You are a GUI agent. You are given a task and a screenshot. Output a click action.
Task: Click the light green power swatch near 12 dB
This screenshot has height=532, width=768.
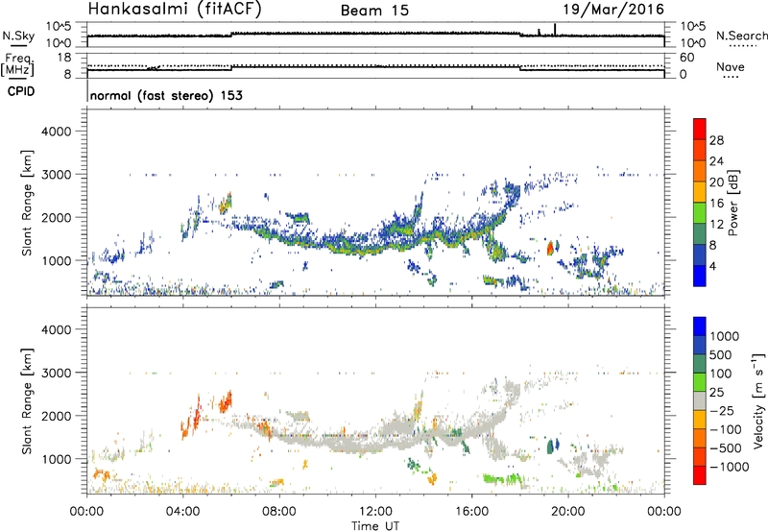[x=700, y=212]
